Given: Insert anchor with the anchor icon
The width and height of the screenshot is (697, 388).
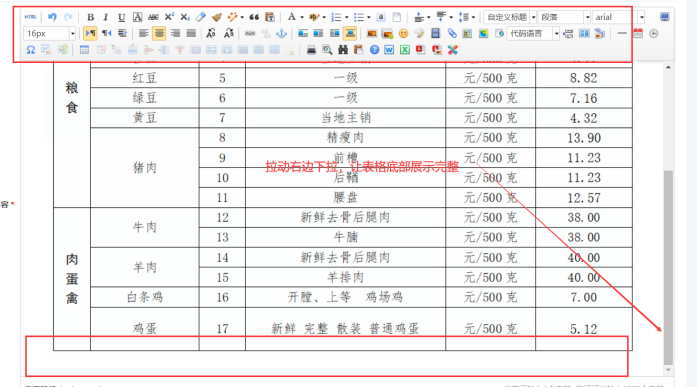Looking at the screenshot, I should pyautogui.click(x=281, y=33).
